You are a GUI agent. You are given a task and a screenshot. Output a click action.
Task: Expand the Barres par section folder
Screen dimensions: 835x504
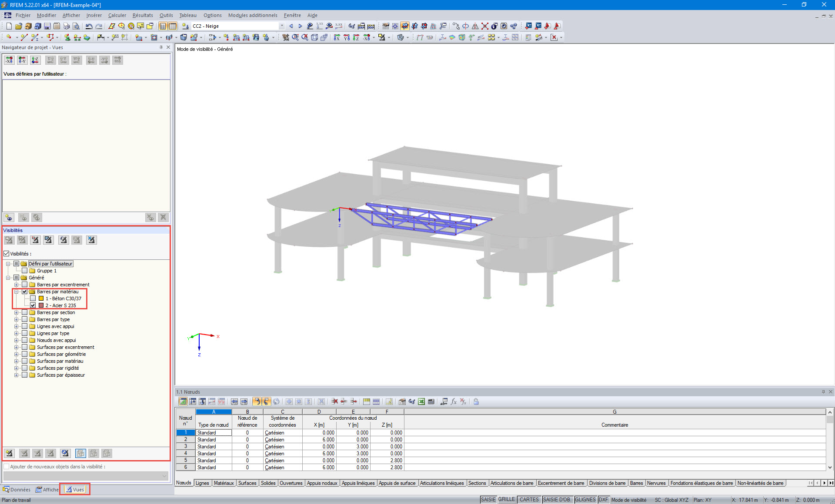(x=16, y=312)
